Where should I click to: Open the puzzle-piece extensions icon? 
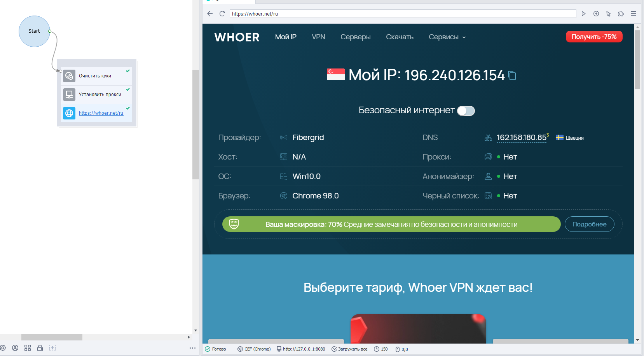[x=621, y=14]
